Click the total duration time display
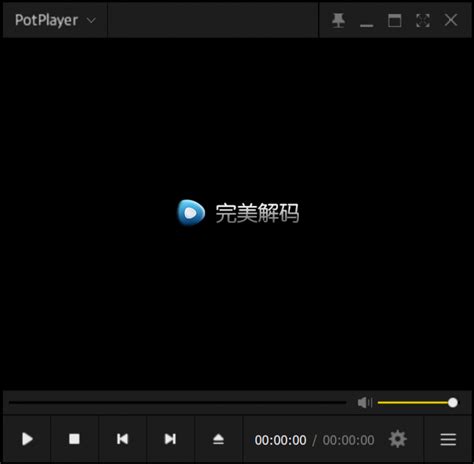Screen dimensions: 474x464 click(348, 440)
